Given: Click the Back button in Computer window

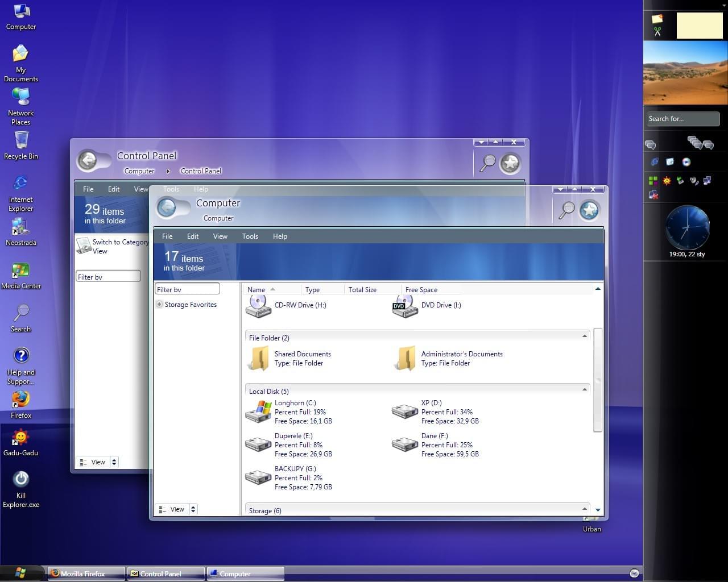Looking at the screenshot, I should coord(167,208).
